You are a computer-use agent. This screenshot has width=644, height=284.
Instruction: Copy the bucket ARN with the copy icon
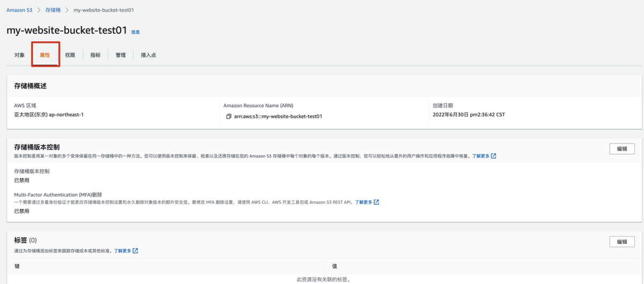229,116
